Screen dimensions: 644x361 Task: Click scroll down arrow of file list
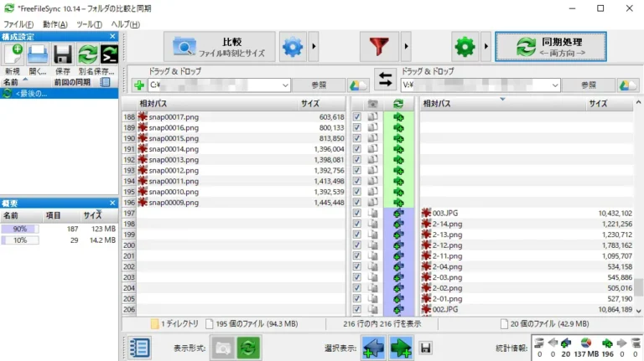638,311
